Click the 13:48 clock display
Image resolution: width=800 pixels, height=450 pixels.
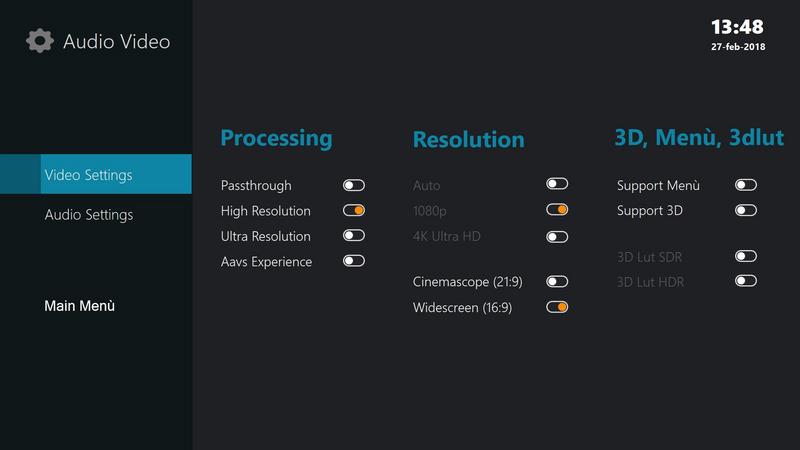[737, 27]
